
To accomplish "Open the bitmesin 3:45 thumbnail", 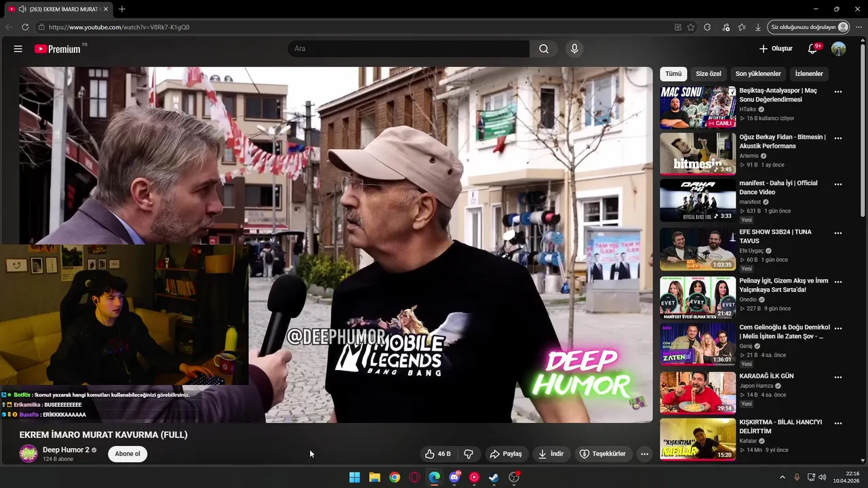I will click(x=698, y=154).
